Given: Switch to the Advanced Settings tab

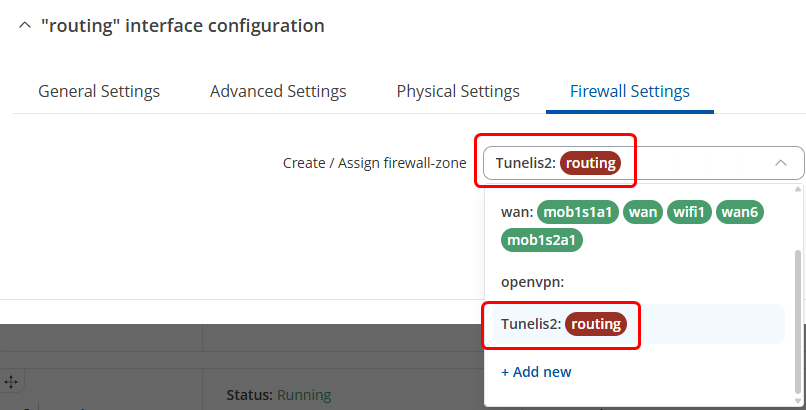Looking at the screenshot, I should point(278,91).
